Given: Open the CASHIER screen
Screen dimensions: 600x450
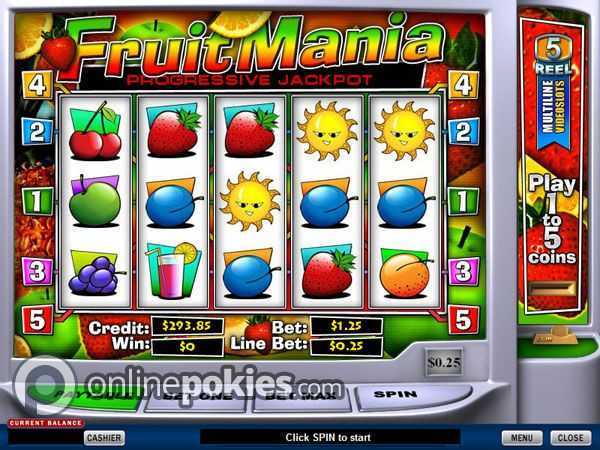Looking at the screenshot, I should click(104, 437).
